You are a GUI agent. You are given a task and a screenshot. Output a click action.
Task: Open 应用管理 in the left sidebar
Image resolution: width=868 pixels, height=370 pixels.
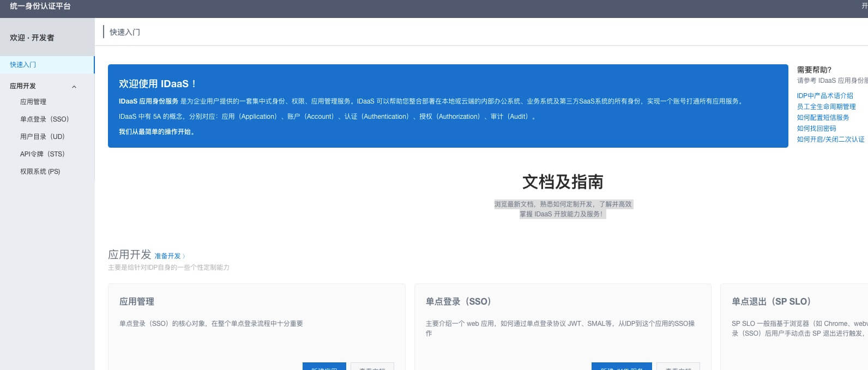tap(33, 102)
